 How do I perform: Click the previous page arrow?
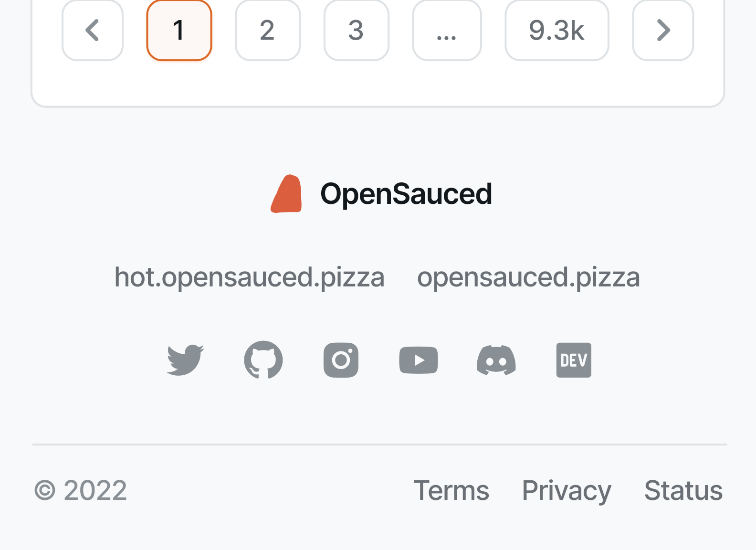click(x=92, y=31)
